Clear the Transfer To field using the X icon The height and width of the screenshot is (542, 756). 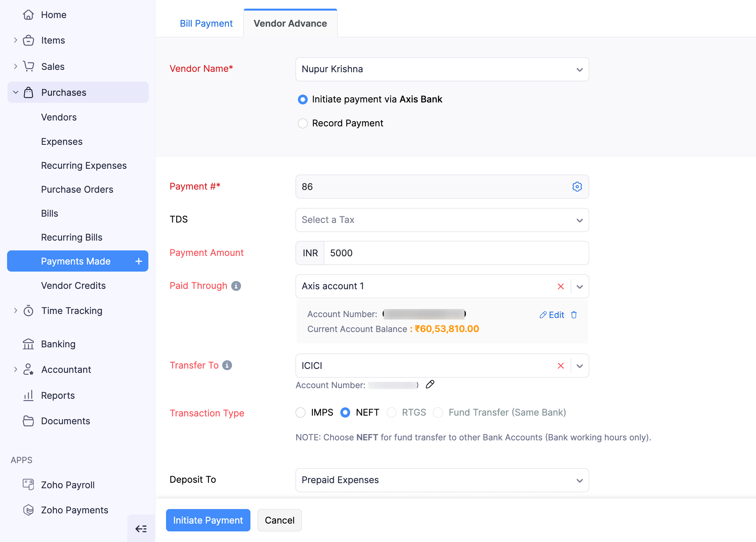tap(561, 365)
